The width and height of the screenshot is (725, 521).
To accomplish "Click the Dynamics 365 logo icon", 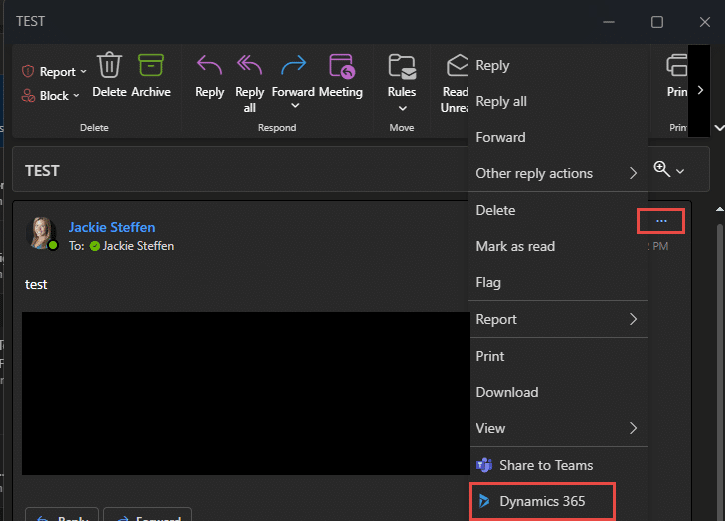I will click(x=484, y=501).
